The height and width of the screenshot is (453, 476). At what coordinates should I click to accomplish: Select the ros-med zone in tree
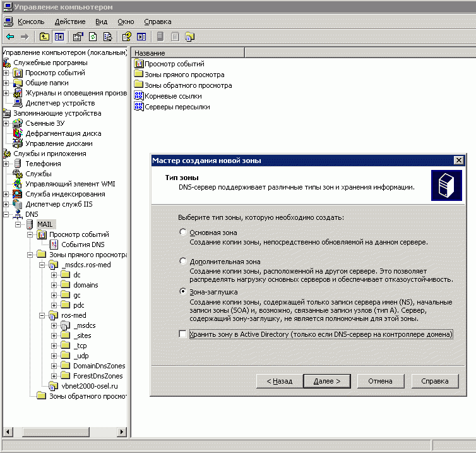click(73, 315)
